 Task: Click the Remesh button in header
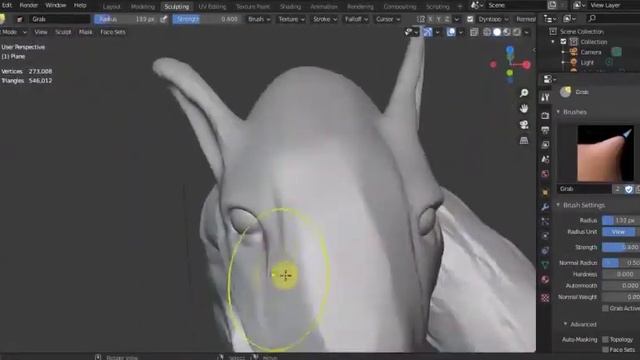point(526,19)
